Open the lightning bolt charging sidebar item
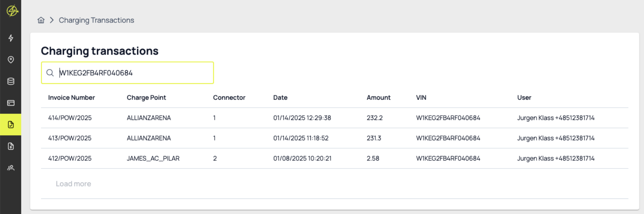 point(11,38)
